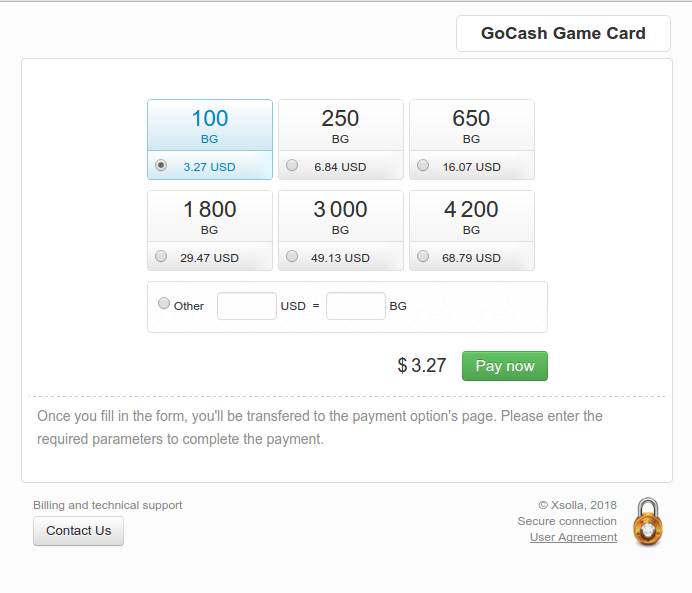Click the BG amount input field
692x593 pixels.
tap(356, 306)
